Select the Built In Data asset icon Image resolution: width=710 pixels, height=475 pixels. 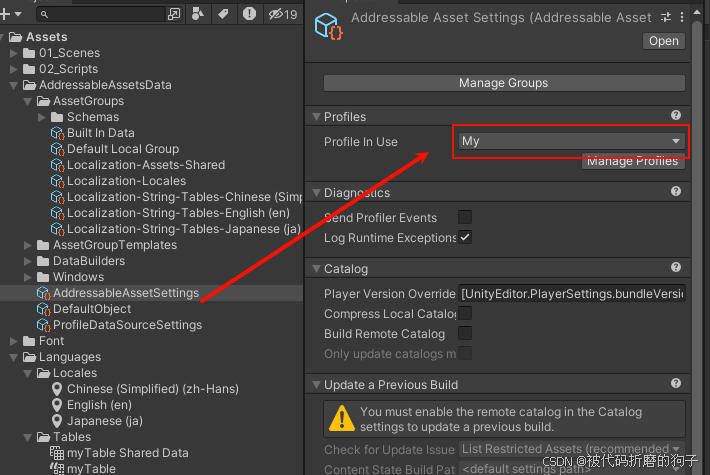57,133
